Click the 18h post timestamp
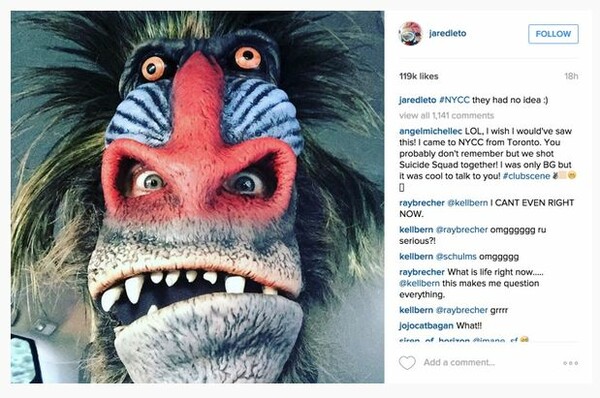 571,76
